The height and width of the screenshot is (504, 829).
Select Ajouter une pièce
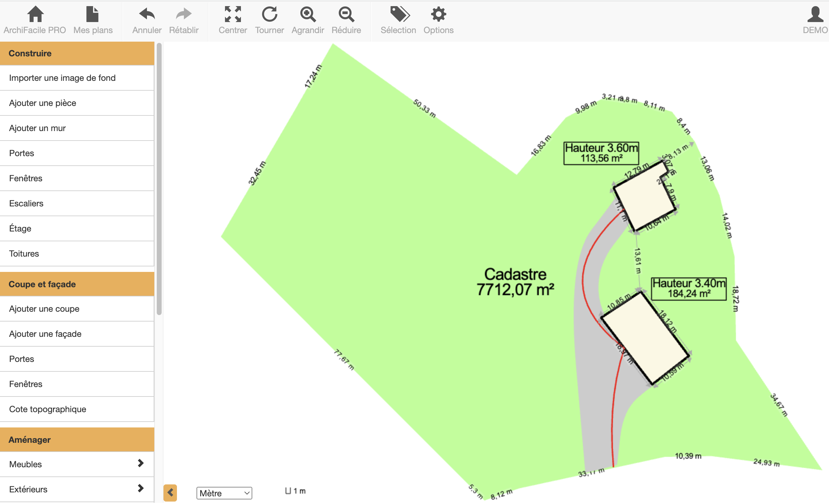tap(43, 103)
